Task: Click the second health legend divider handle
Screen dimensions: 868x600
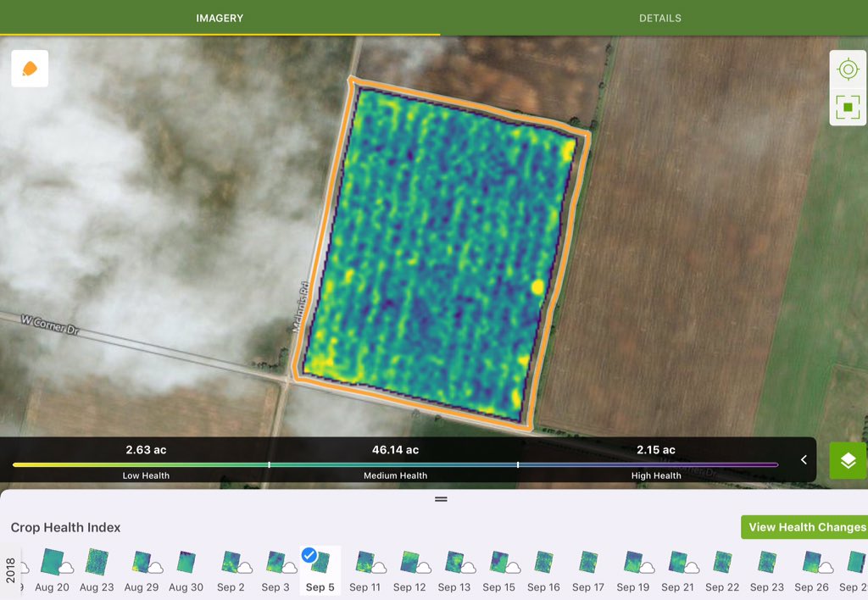Action: click(x=518, y=465)
